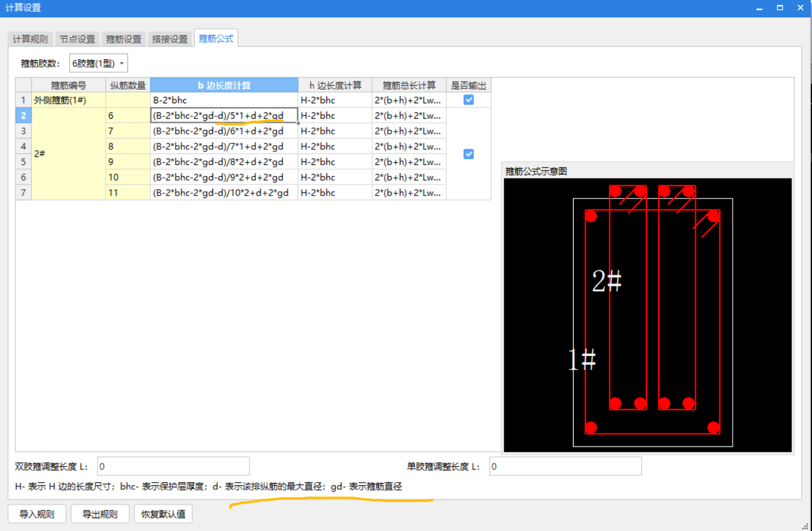Select the 纵筋数量 cell with value 6
812x531 pixels.
coord(128,116)
